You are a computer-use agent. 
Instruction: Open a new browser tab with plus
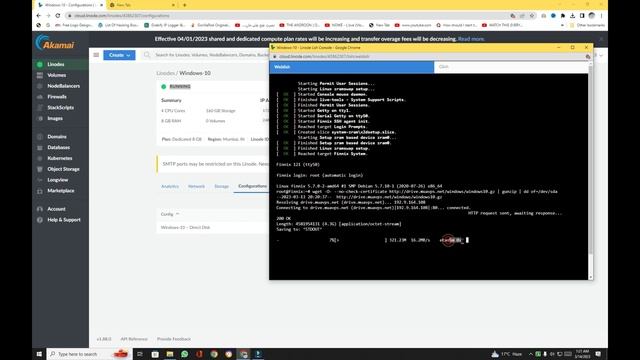point(184,5)
